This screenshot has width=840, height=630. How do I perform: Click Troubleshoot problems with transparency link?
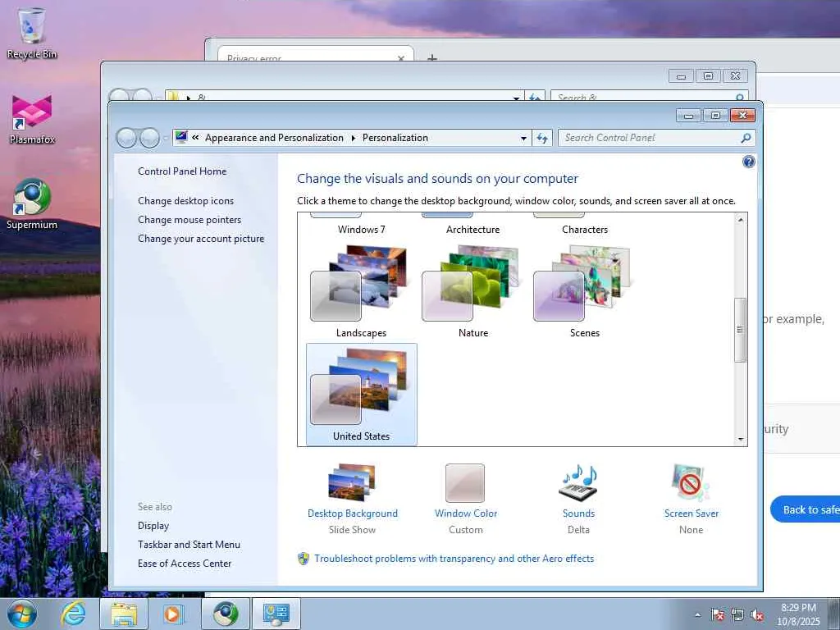(454, 558)
